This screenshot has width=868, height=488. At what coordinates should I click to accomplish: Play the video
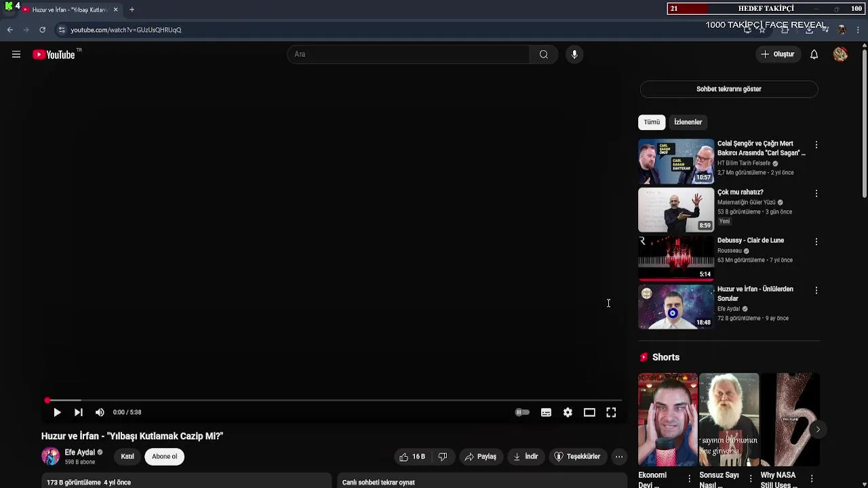point(57,412)
